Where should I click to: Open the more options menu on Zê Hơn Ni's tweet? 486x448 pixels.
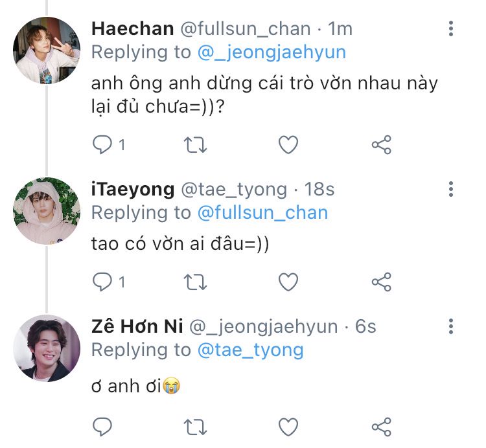click(451, 326)
